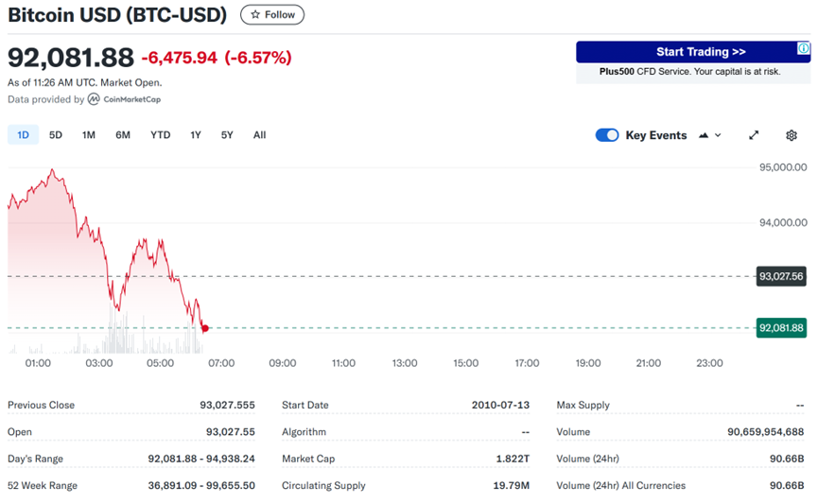
Task: Expand chart to fullscreen view
Action: point(754,135)
